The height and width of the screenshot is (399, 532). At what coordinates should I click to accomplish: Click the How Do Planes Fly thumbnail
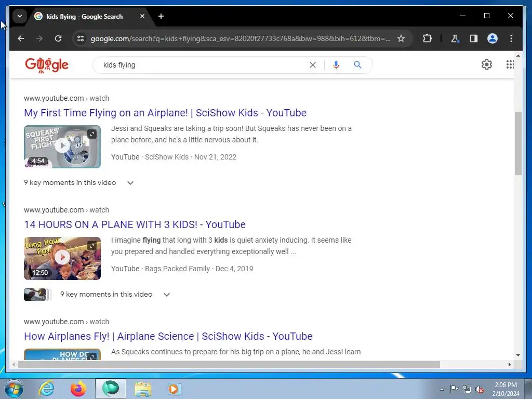tap(62, 354)
